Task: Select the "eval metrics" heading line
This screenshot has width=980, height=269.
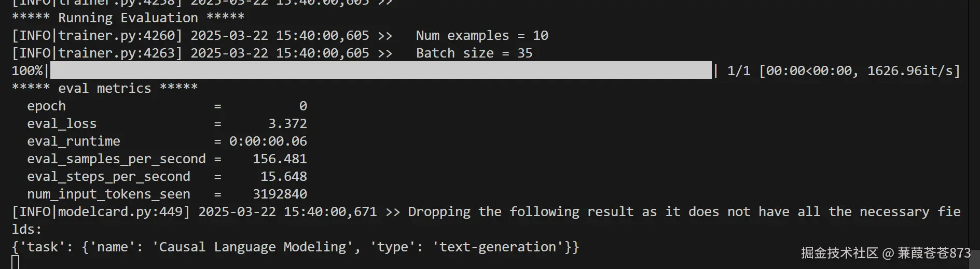Action: click(104, 89)
